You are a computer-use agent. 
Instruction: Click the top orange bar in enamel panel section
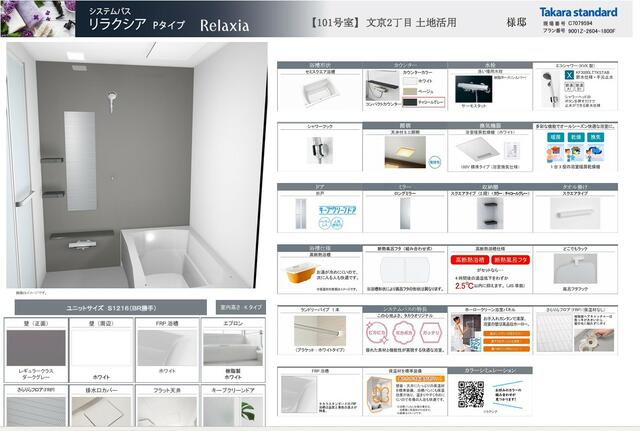pos(507,334)
